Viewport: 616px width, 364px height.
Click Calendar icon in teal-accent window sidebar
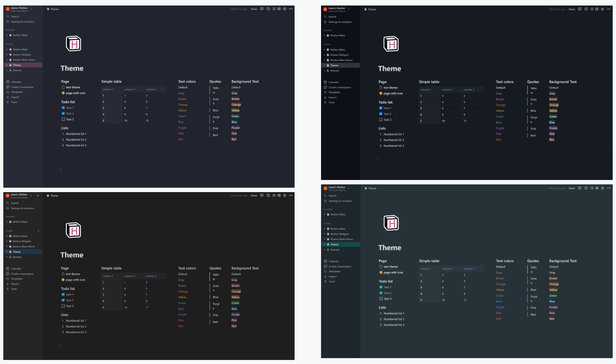click(325, 261)
